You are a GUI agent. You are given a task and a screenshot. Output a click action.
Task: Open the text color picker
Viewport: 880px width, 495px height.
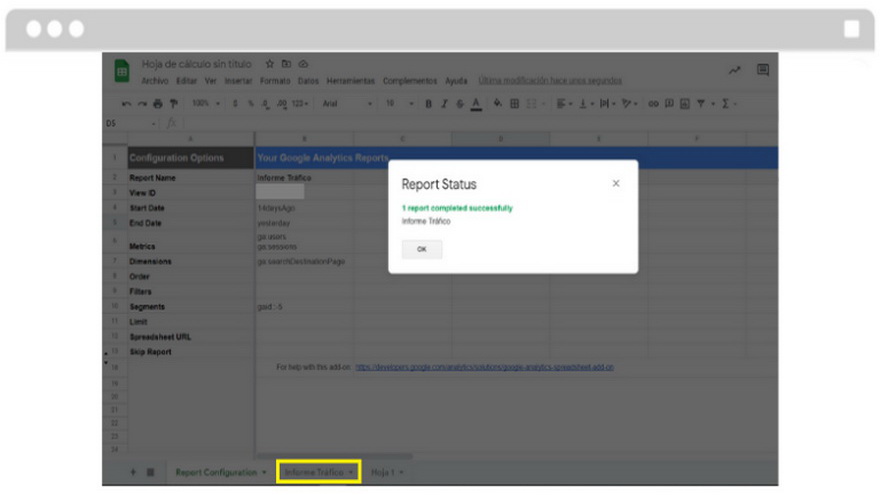tap(476, 104)
